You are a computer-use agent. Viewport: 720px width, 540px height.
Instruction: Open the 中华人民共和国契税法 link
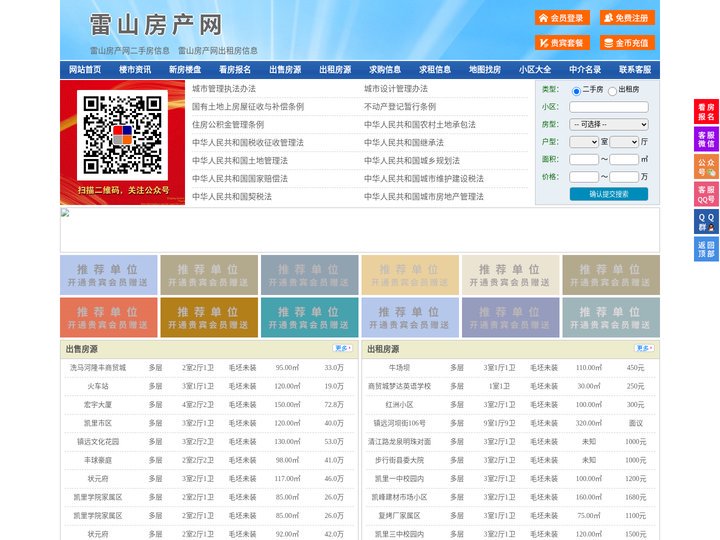[x=232, y=197]
